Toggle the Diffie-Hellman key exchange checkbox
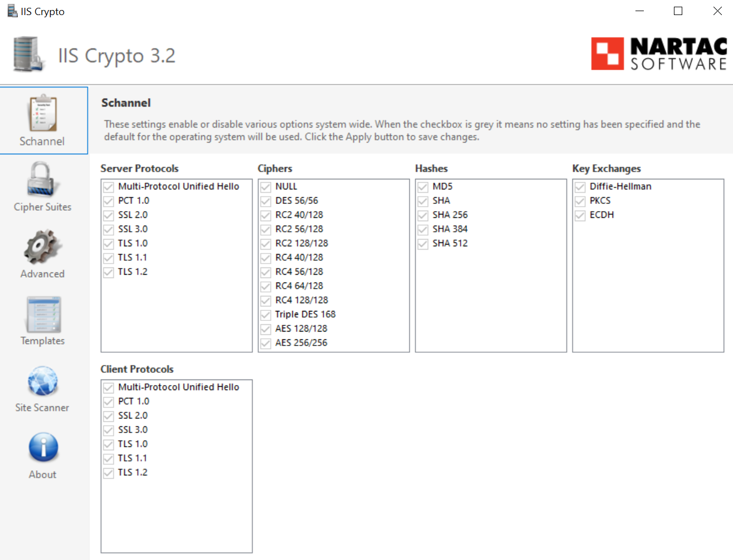Screen dimensions: 733x560 (x=580, y=187)
